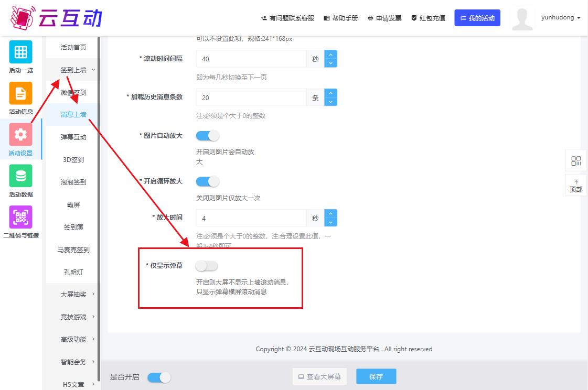Click the user avatar image
The height and width of the screenshot is (390, 588).
coord(522,18)
